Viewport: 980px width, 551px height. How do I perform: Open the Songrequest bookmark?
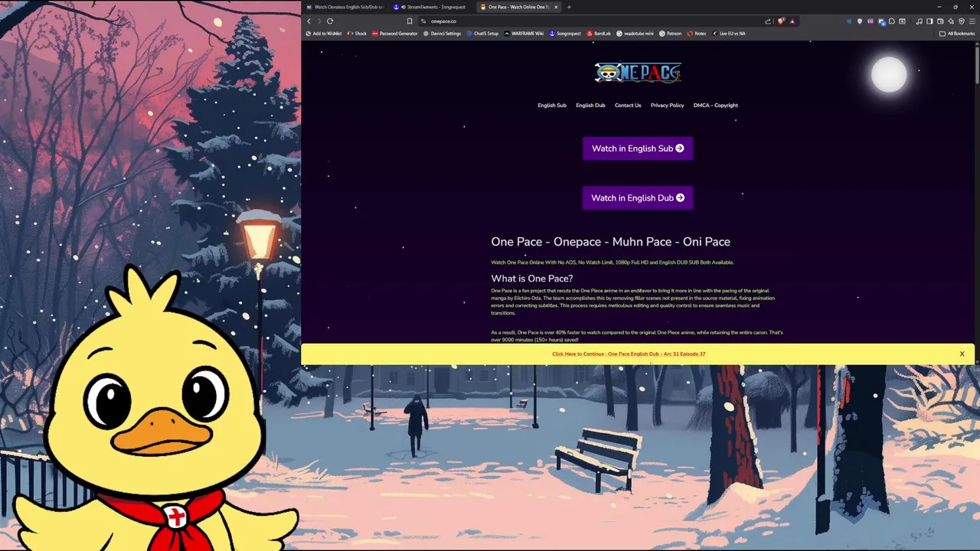pos(565,34)
